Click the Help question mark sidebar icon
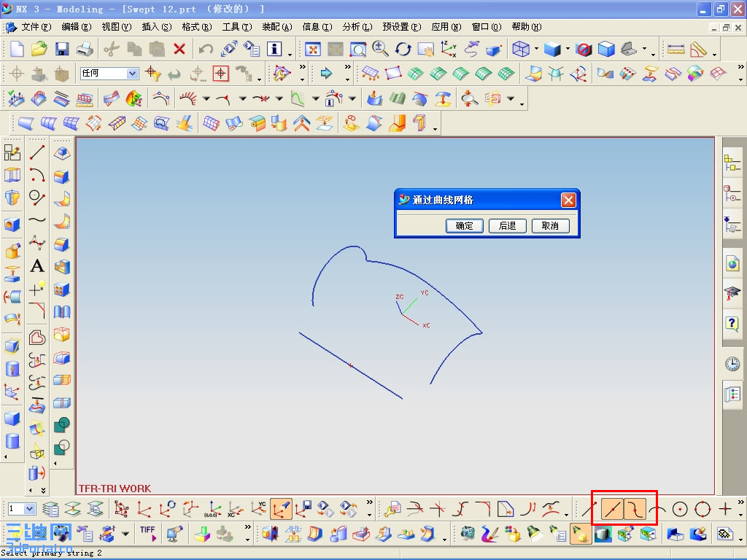747x560 pixels. [732, 324]
